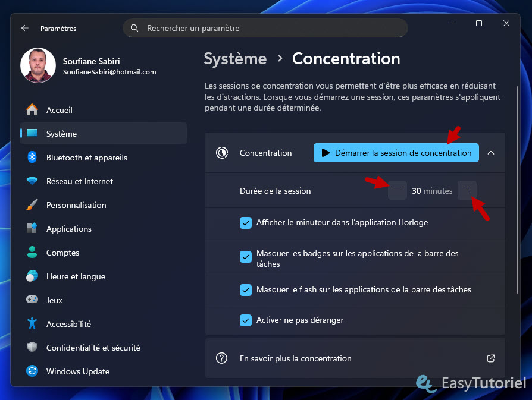Click the back arrow icon
Screen dimensions: 532x400
(x=24, y=28)
